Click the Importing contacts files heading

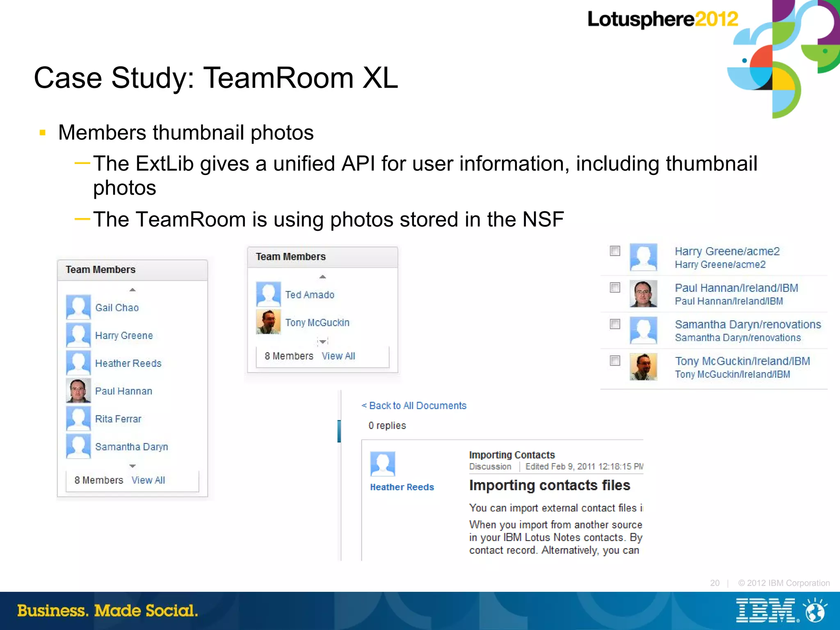pos(550,485)
